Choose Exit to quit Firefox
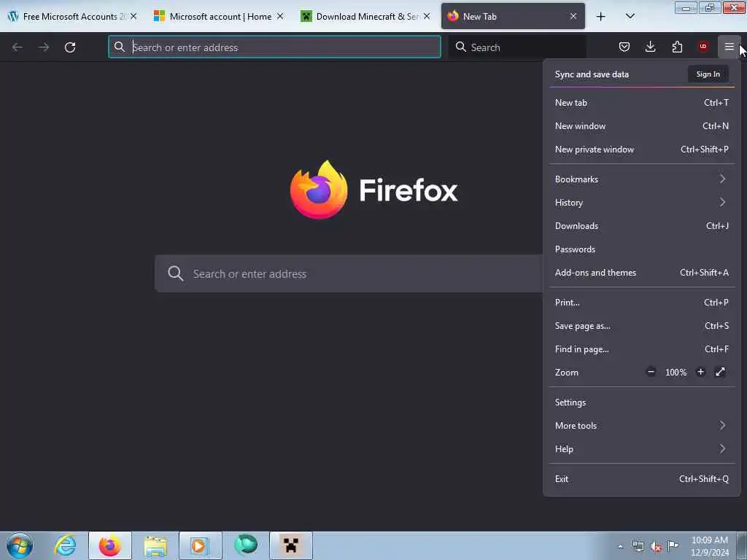The height and width of the screenshot is (560, 747). [642, 478]
